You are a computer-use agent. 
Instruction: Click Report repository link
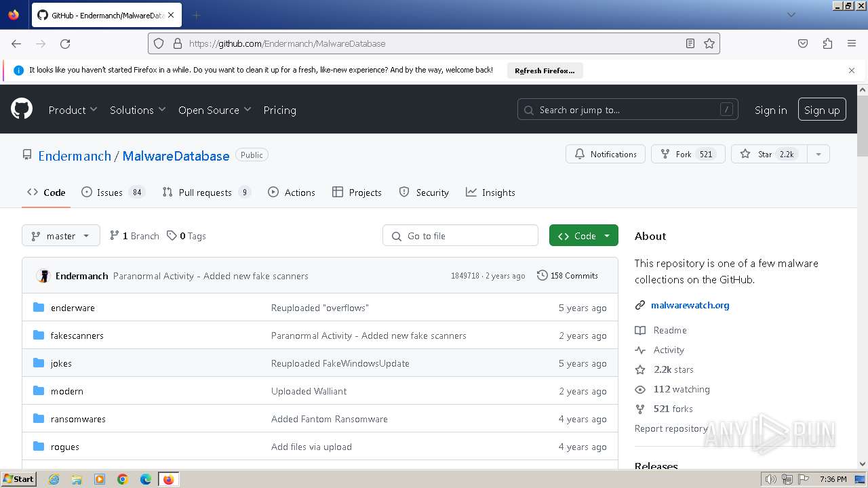(x=671, y=428)
